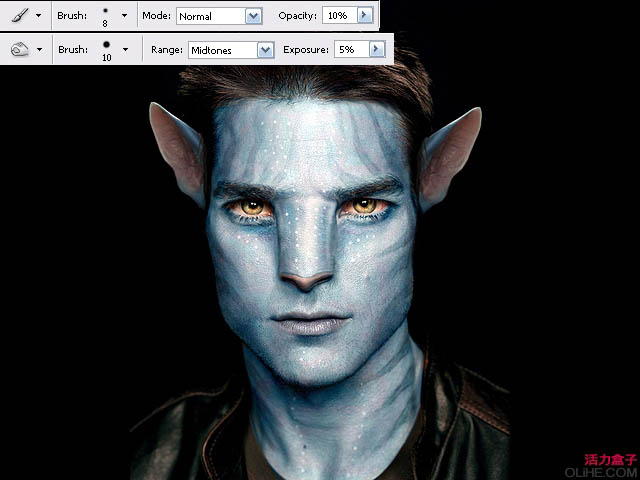Open the Brush tool preset picker arrow
Viewport: 640px width, 480px height.
click(39, 16)
